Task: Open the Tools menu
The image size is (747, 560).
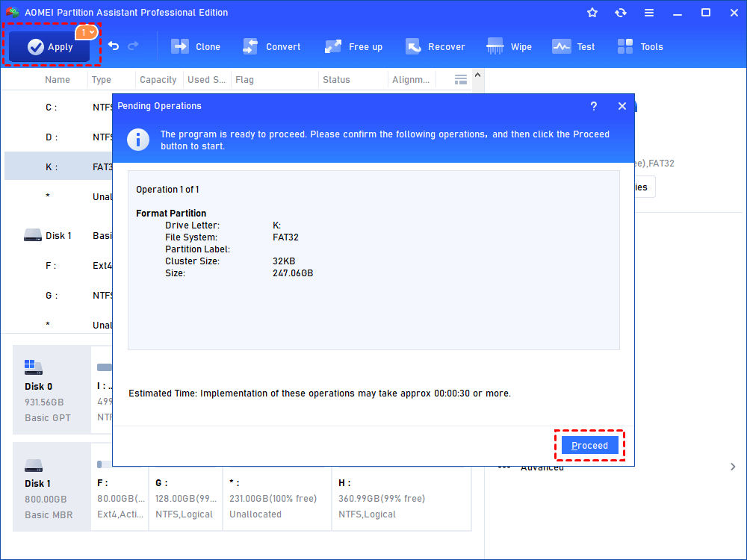Action: coord(640,46)
